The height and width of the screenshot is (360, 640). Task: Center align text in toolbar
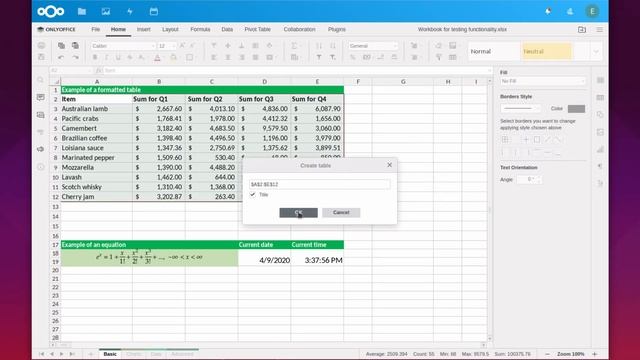228,58
